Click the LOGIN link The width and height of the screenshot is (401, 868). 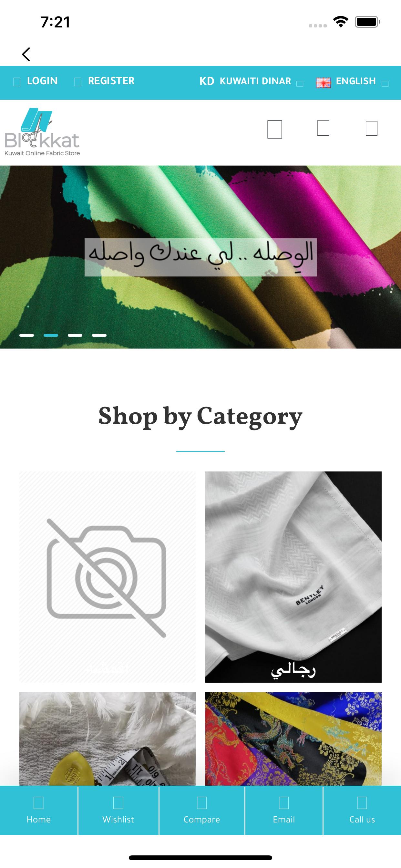pos(42,81)
